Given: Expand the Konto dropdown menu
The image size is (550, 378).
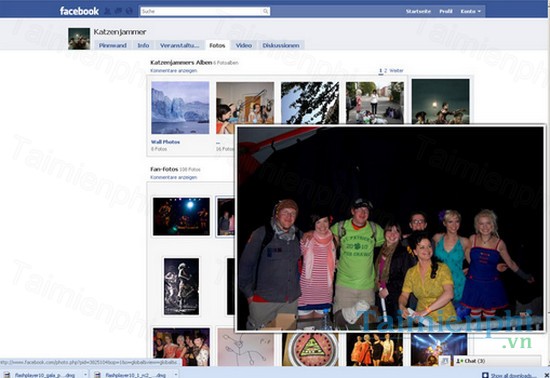Looking at the screenshot, I should click(x=471, y=11).
